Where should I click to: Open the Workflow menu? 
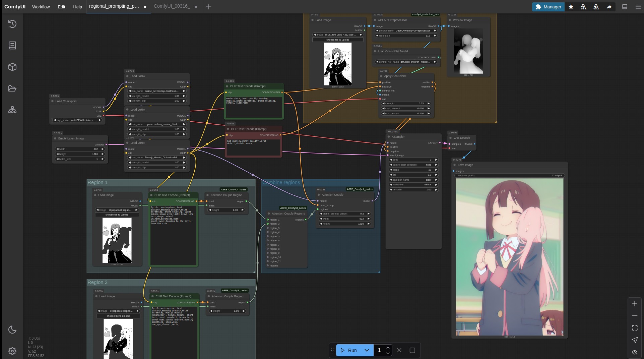[x=41, y=7]
